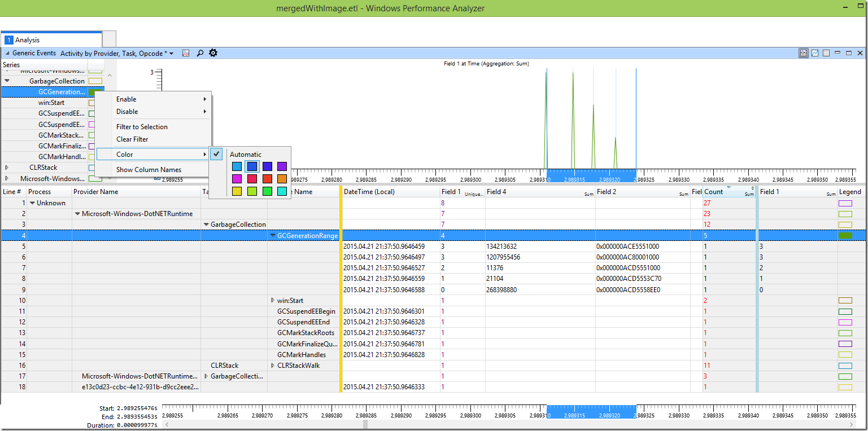Toggle GarbageCollection series color box

95,81
